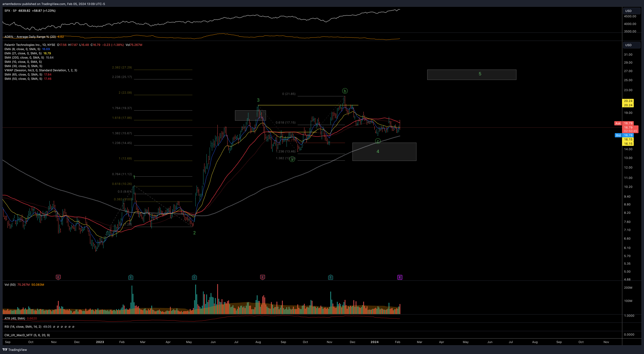This screenshot has height=354, width=644.
Task: Select the SMA (65, close) indicator legend
Action: coord(28,75)
